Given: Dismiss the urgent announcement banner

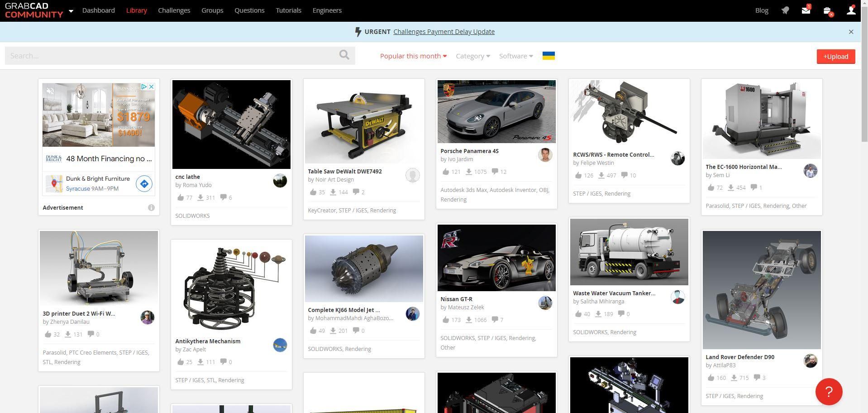Looking at the screenshot, I should [851, 32].
